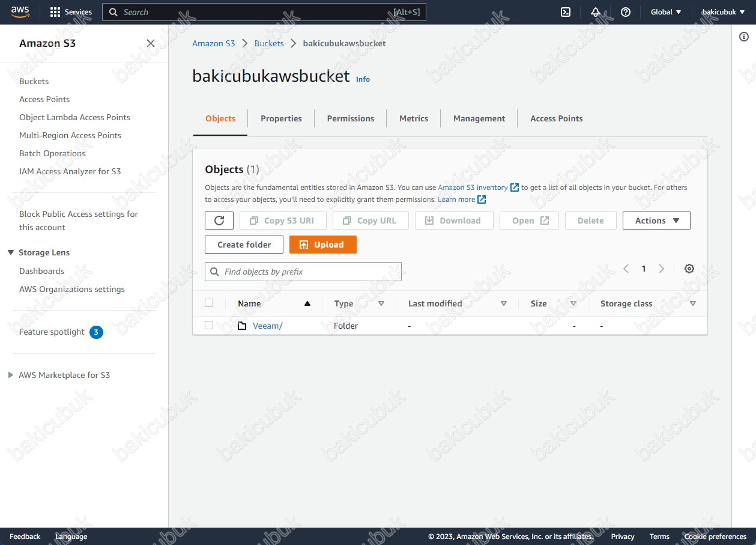Close the Amazon S3 sidebar
The image size is (756, 545).
click(151, 43)
